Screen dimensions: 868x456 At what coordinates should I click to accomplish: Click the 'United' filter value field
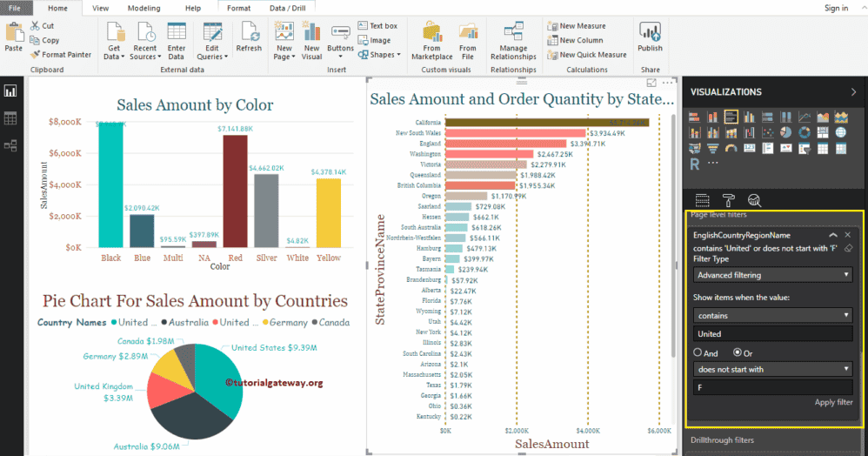click(773, 333)
